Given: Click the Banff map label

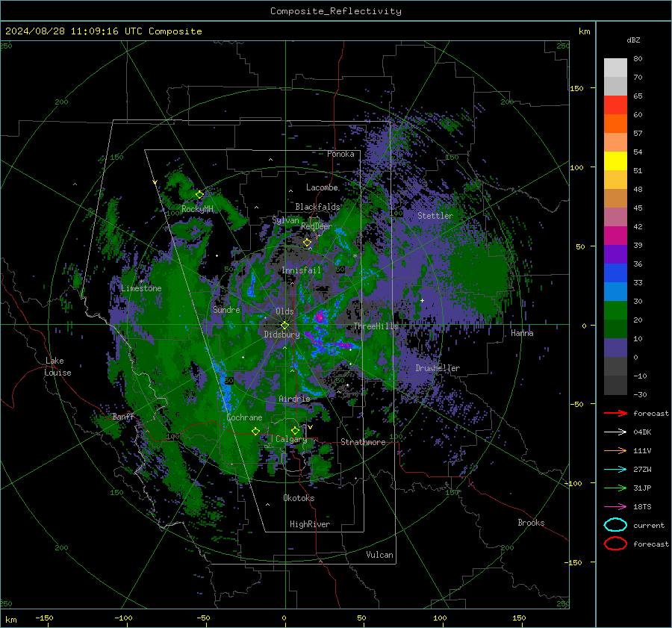Looking at the screenshot, I should pyautogui.click(x=123, y=416).
